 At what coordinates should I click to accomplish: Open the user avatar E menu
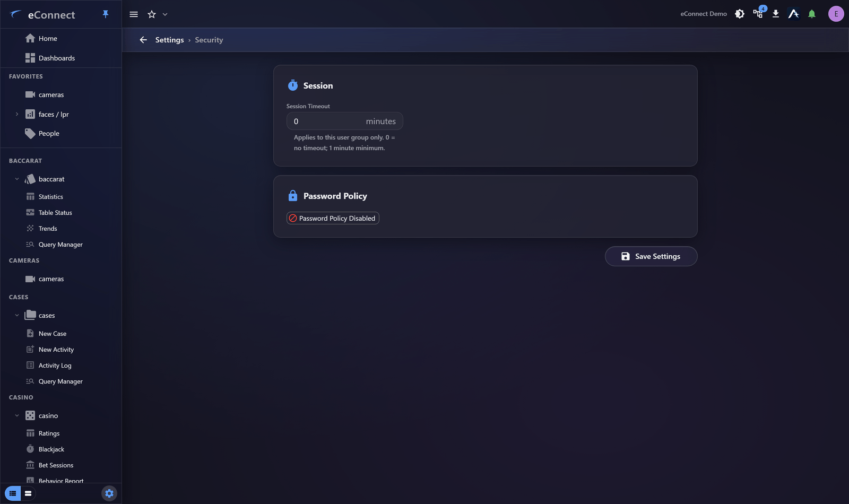[x=836, y=14]
